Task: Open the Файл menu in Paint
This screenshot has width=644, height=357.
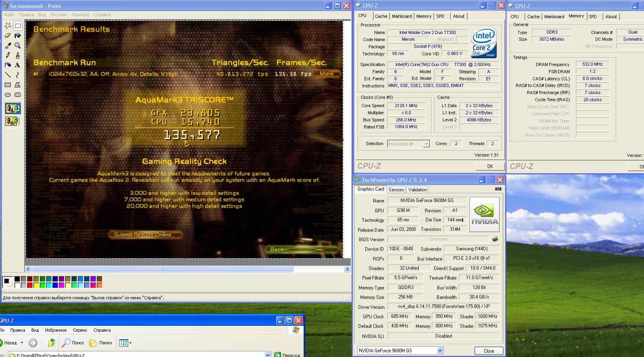Action: click(x=9, y=15)
